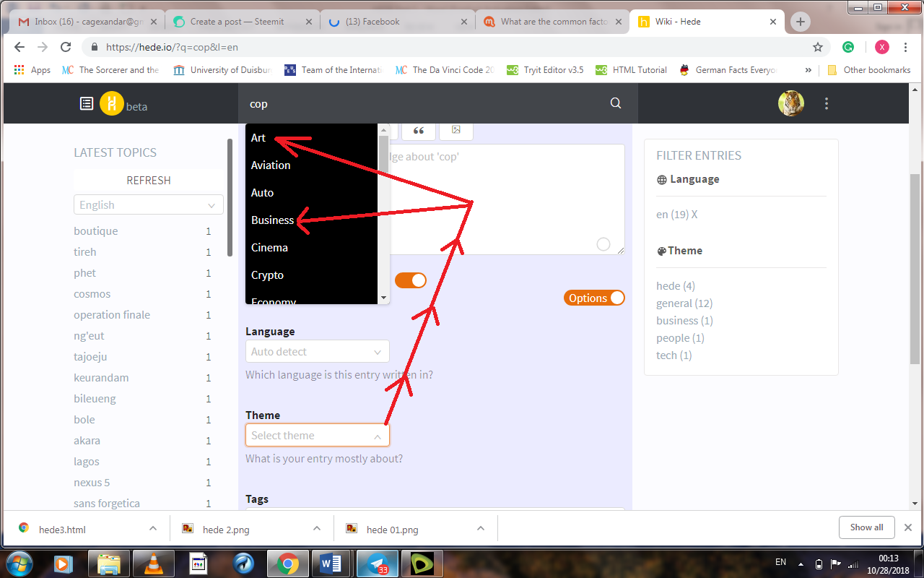The image size is (924, 578).
Task: Open the English topics language dropdown
Action: pos(149,205)
